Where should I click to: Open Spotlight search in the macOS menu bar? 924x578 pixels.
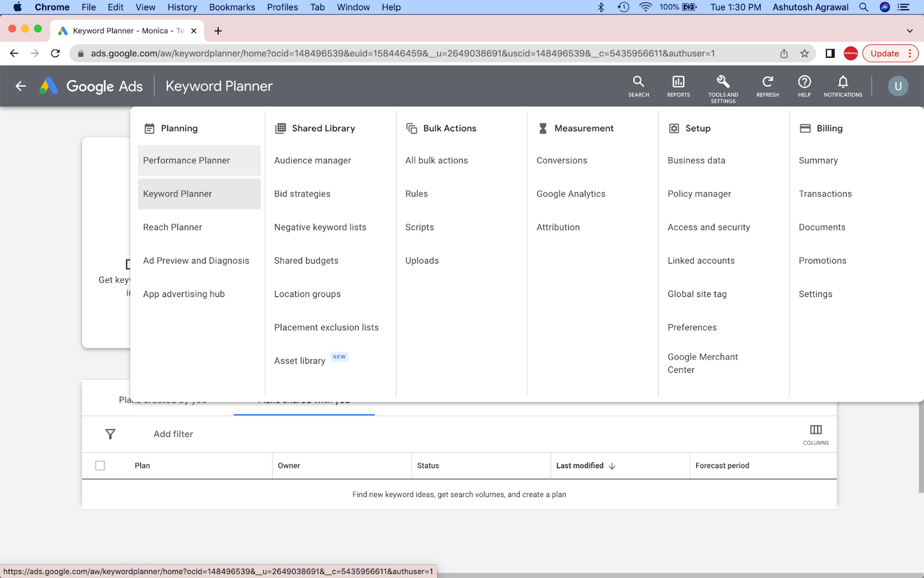863,7
